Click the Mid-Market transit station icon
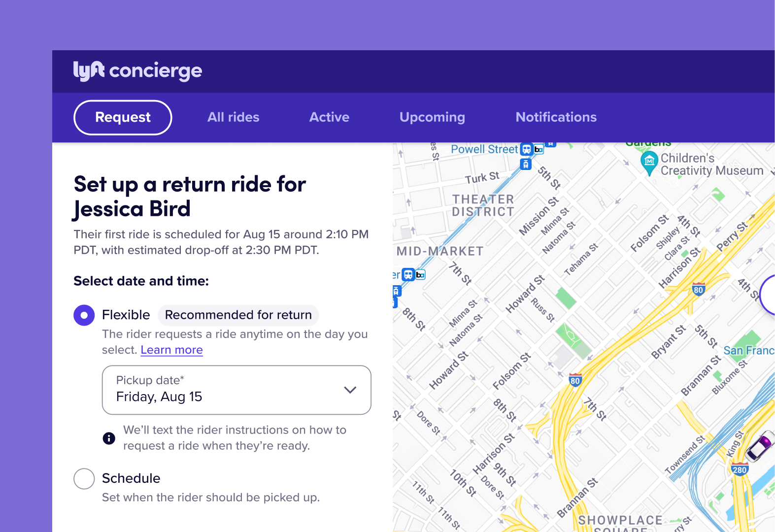775x532 pixels. (x=408, y=274)
